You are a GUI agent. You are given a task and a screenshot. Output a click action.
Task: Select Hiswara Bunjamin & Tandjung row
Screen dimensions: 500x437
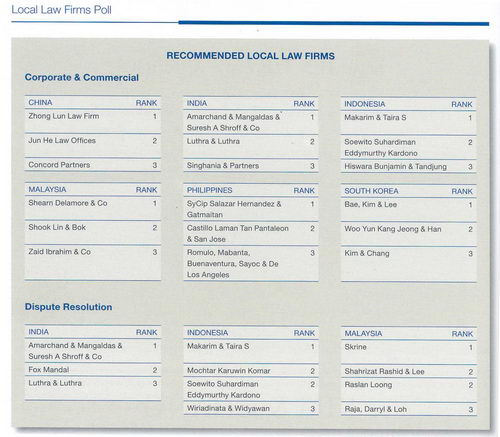408,166
